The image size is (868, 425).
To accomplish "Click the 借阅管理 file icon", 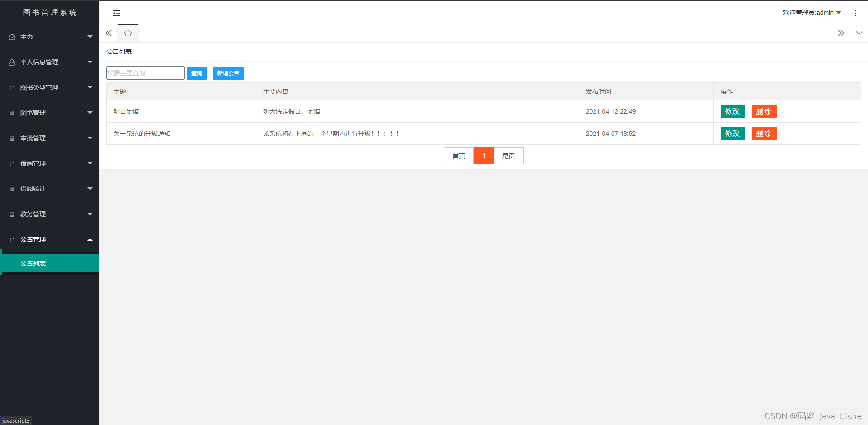I will click(12, 164).
